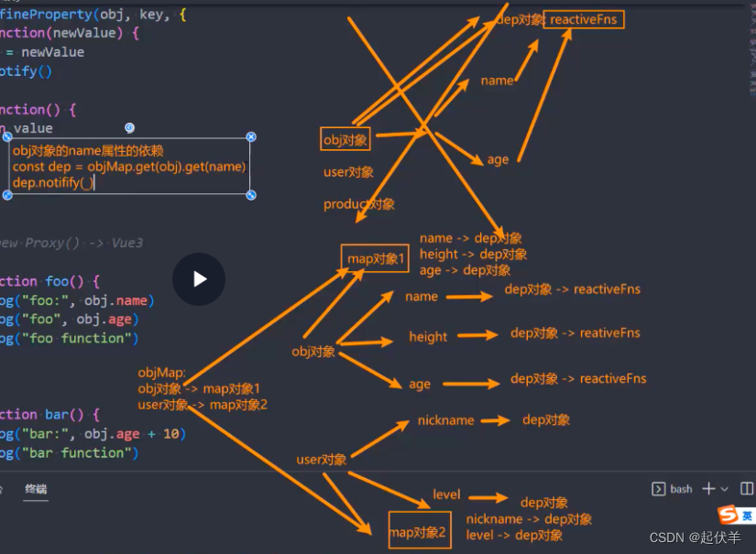Click the code line 'og("foo", obj.age)'
This screenshot has width=756, height=554.
coord(69,320)
